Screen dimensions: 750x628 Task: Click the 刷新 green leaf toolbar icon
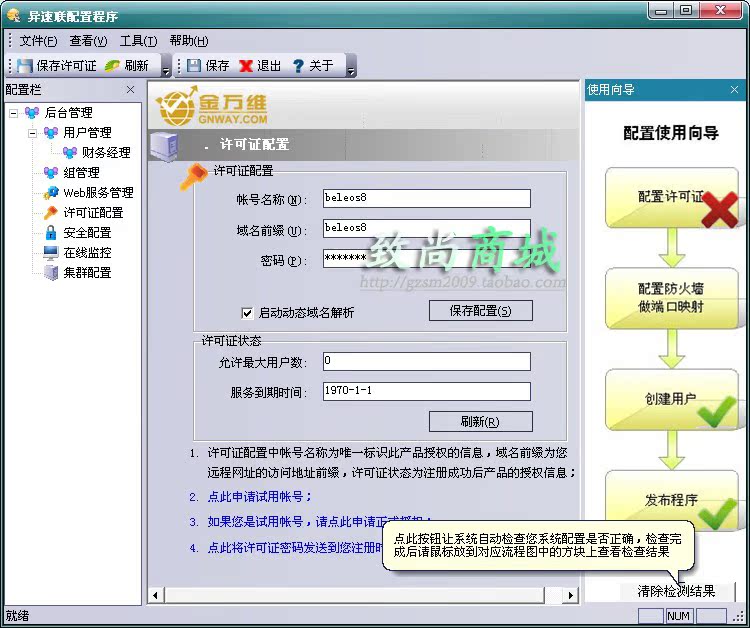(x=112, y=66)
